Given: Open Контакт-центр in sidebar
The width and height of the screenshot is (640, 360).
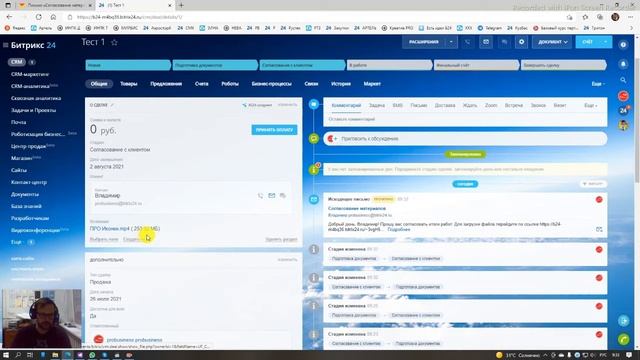Looking at the screenshot, I should [29, 182].
